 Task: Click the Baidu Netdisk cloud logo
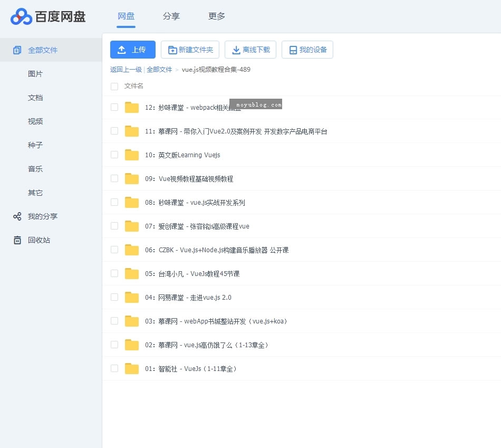click(21, 17)
